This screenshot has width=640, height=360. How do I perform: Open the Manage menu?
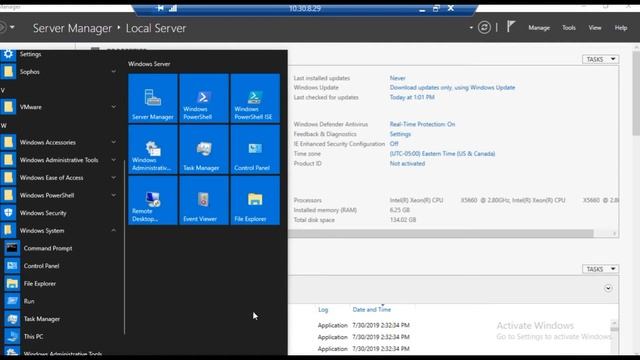[539, 28]
